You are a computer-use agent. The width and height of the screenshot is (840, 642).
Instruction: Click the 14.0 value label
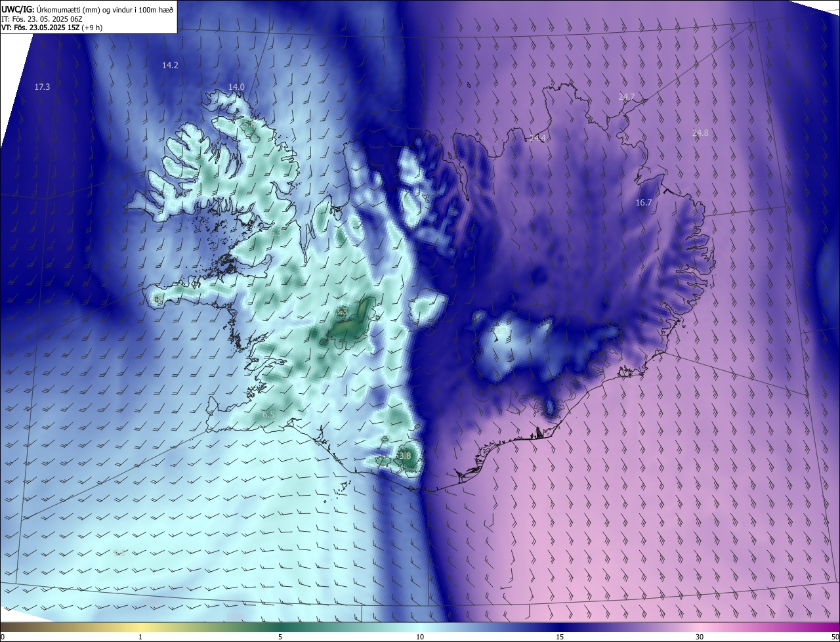236,87
